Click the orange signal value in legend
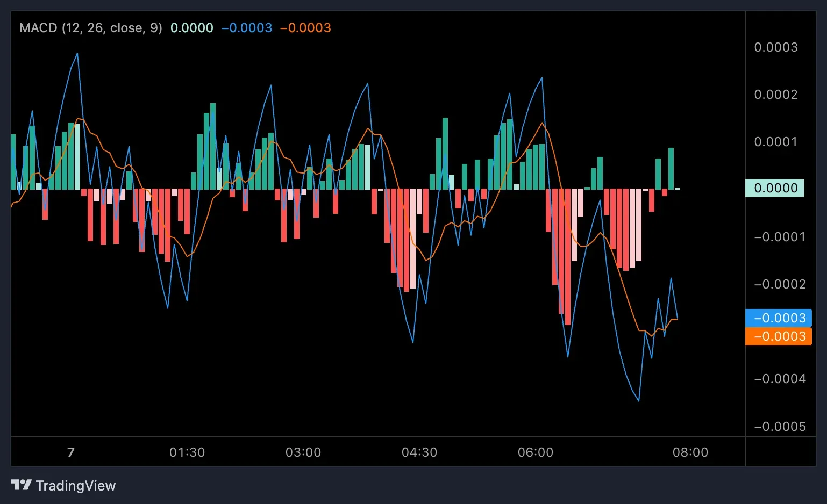827x504 pixels. point(305,28)
